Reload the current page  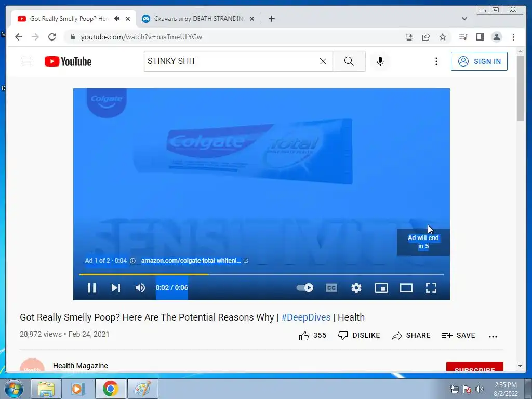coord(52,37)
